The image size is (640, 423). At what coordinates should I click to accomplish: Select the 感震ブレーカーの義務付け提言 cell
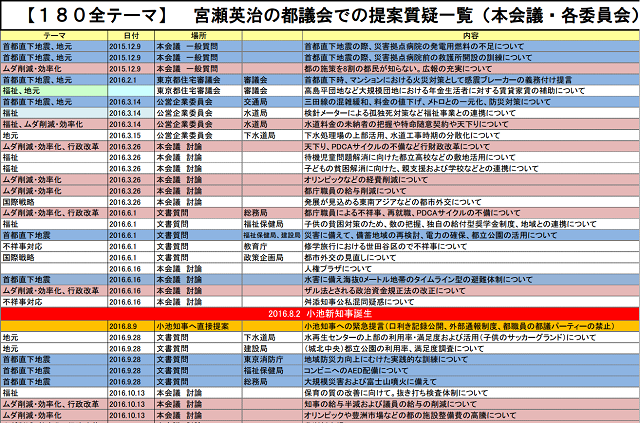click(471, 80)
